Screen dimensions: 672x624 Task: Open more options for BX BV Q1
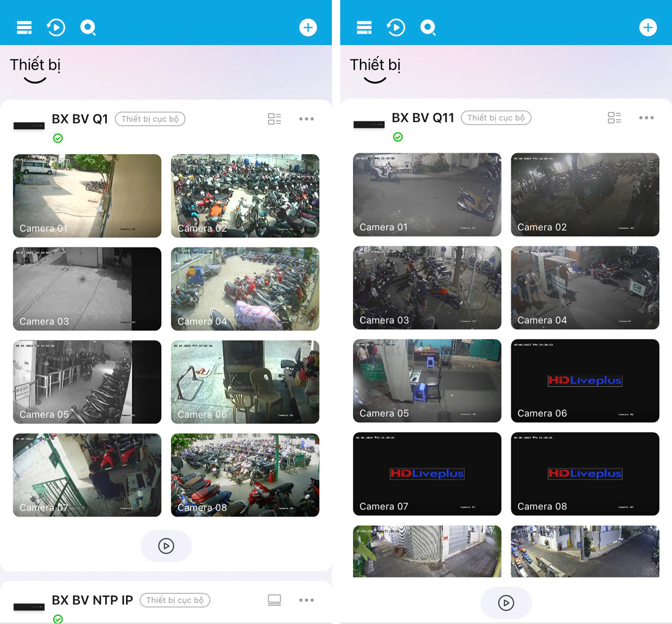(306, 119)
